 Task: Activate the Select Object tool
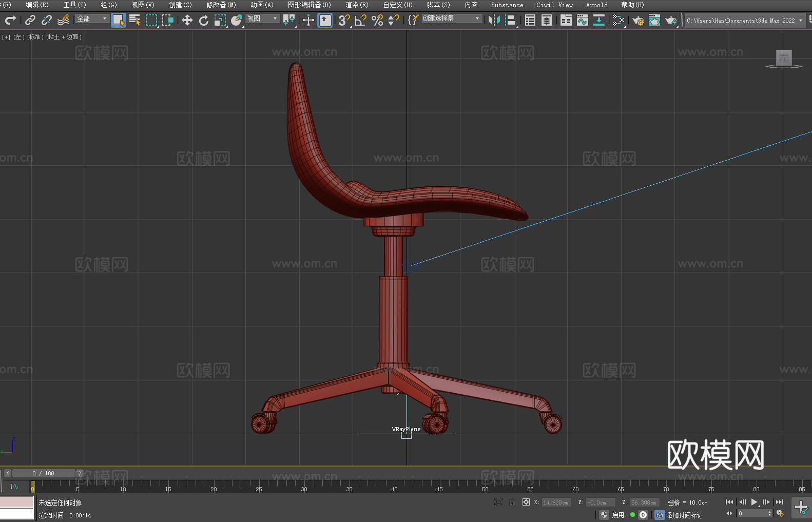119,20
